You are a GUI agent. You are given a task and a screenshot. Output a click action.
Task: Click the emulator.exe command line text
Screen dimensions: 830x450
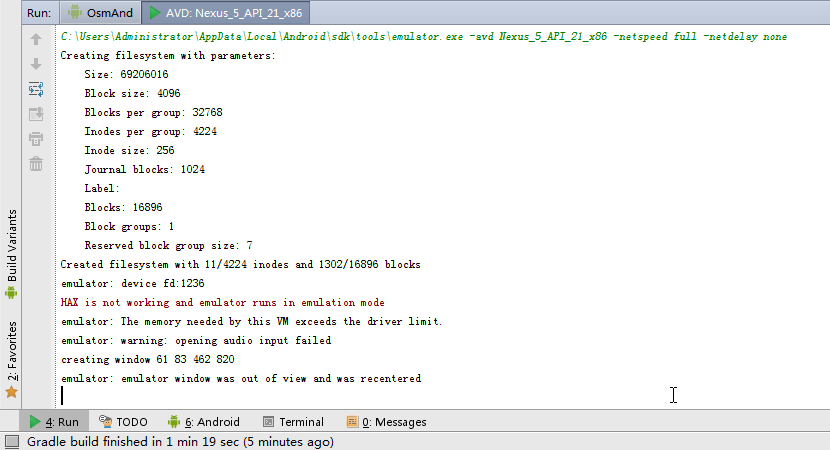click(x=424, y=37)
